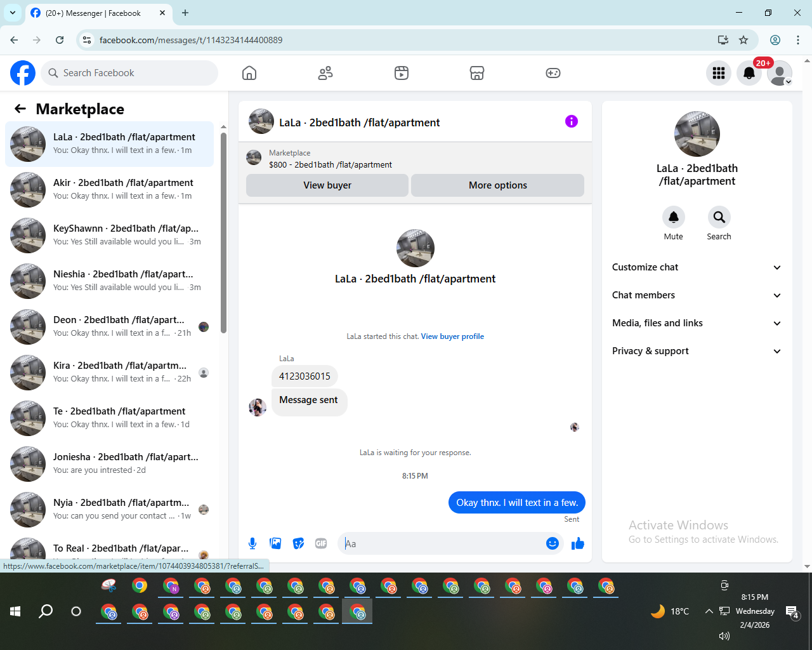Mute this LaLa conversation
812x650 pixels.
point(674,217)
